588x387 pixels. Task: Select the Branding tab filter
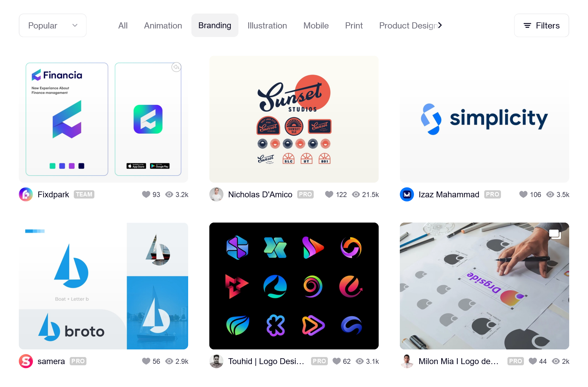[214, 25]
